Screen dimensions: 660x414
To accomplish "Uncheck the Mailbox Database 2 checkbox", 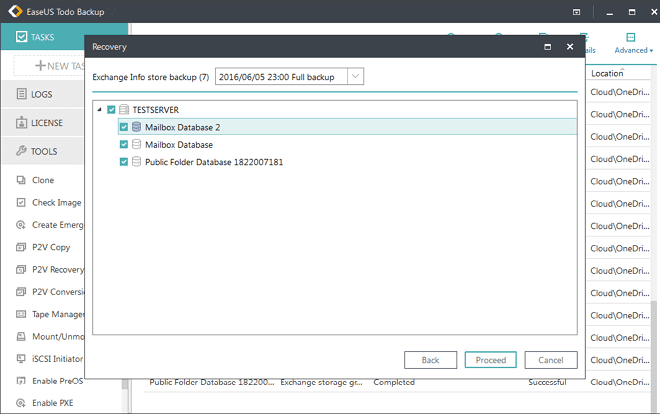I will click(x=124, y=127).
